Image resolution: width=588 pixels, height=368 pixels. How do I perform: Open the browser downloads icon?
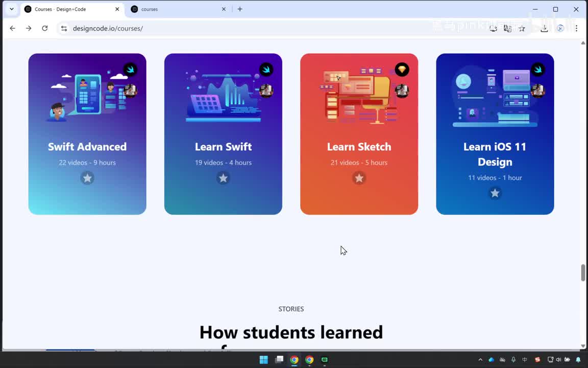point(544,28)
